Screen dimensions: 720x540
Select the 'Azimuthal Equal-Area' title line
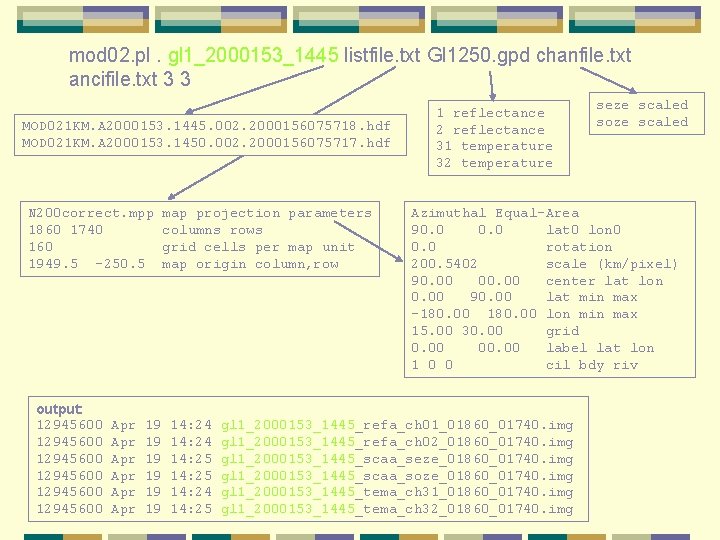click(495, 214)
